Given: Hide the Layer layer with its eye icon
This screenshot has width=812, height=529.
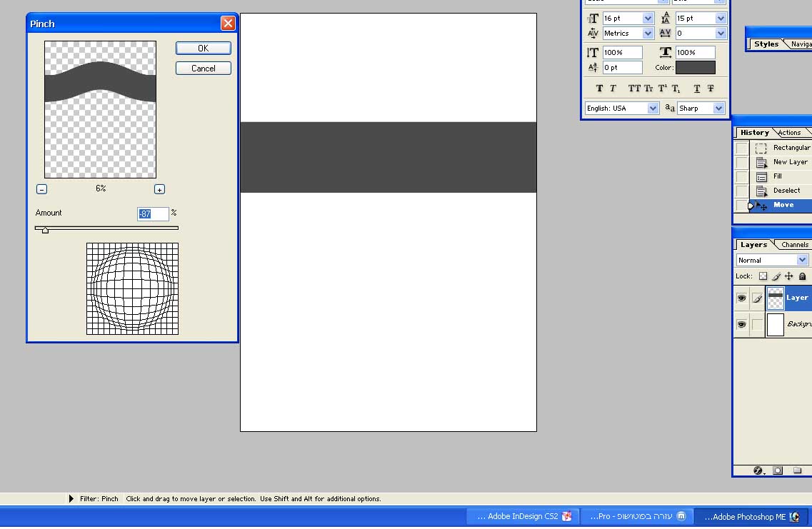Looking at the screenshot, I should click(741, 298).
